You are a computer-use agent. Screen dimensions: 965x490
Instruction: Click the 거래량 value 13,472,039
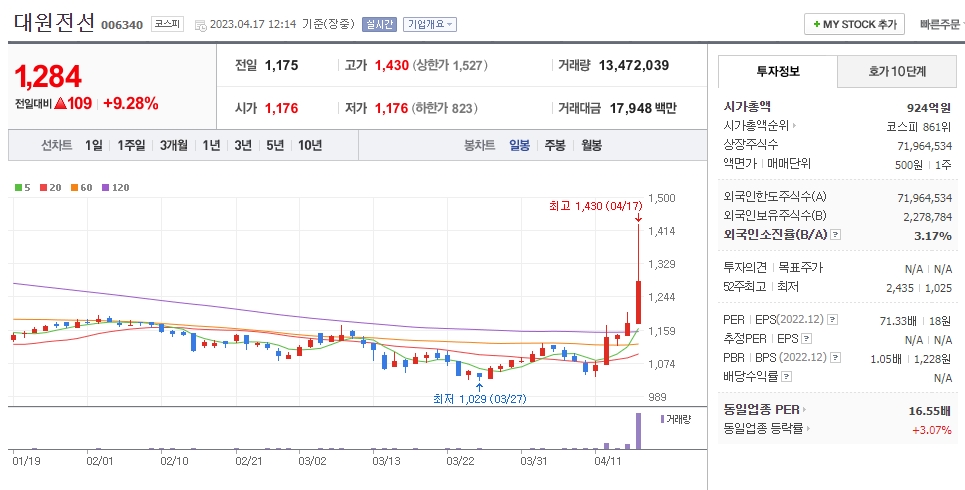[x=634, y=65]
